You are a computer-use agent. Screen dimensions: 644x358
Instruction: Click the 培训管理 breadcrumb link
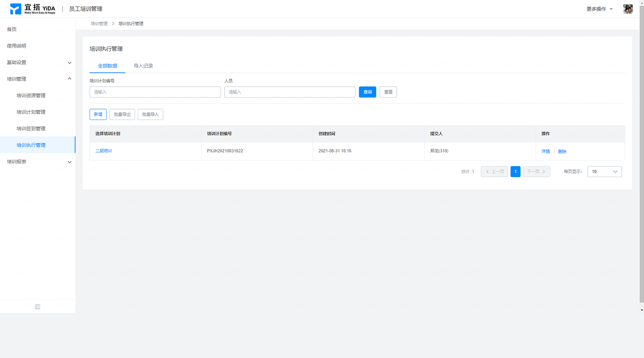(99, 23)
